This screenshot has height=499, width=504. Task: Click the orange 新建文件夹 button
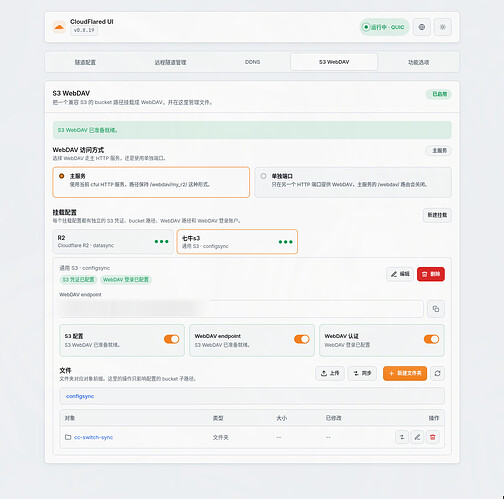tap(405, 373)
